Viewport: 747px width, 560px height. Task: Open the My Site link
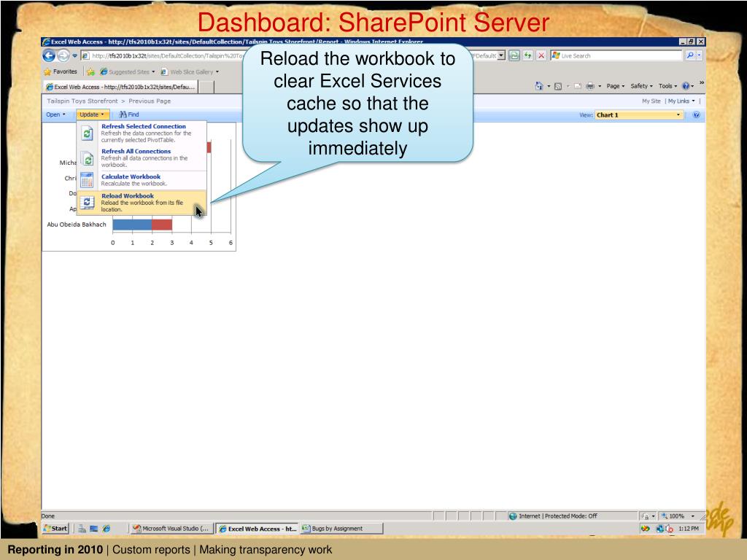[651, 101]
